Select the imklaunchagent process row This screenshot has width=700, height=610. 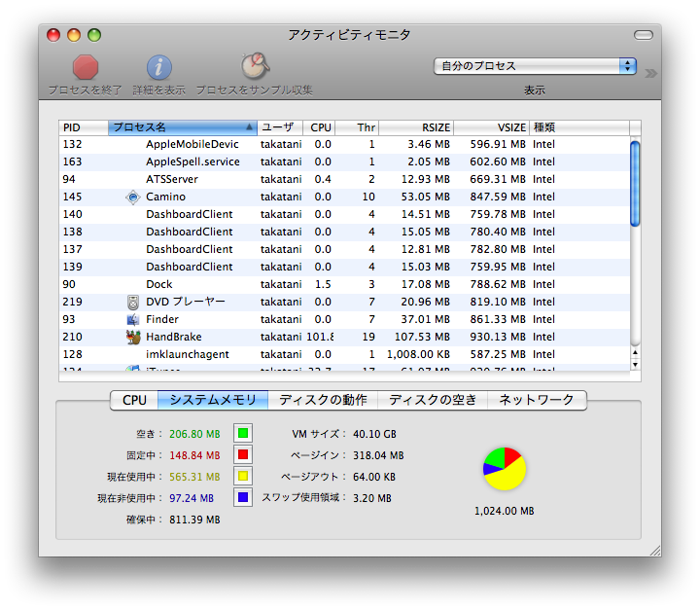[x=344, y=354]
